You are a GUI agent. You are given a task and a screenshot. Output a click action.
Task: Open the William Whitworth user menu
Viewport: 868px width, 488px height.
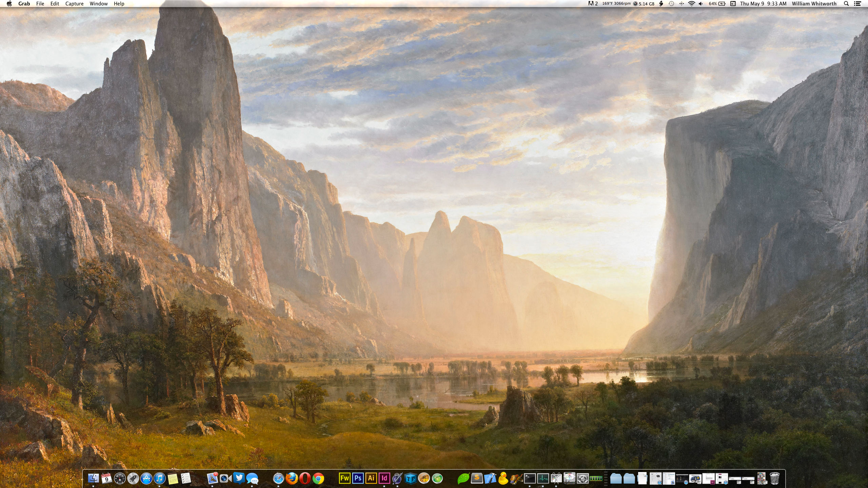point(814,4)
